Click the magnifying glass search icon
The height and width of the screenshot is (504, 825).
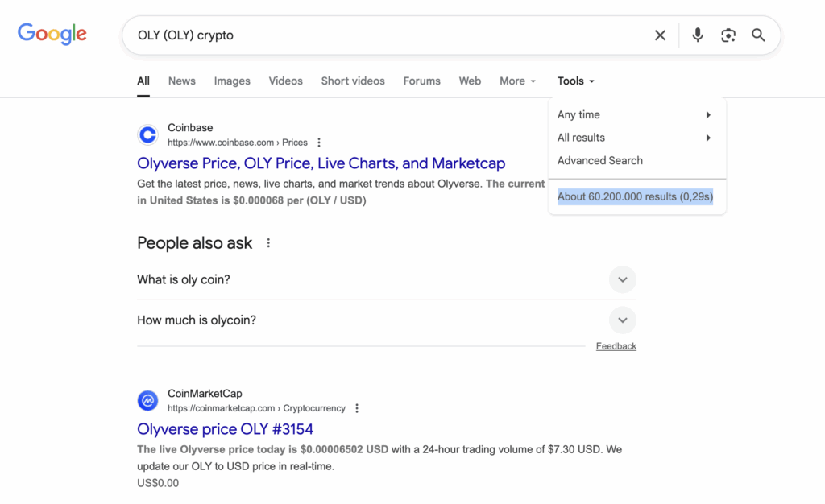click(758, 35)
